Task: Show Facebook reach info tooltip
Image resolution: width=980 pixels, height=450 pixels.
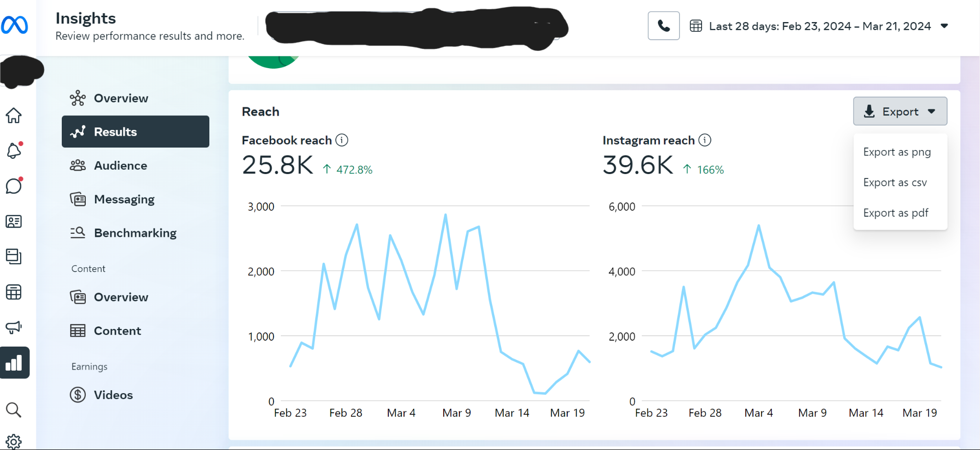Action: 342,140
